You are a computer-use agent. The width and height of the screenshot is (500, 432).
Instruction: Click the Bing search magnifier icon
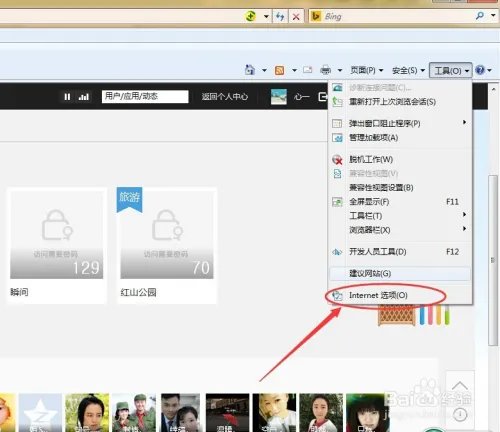pos(480,16)
